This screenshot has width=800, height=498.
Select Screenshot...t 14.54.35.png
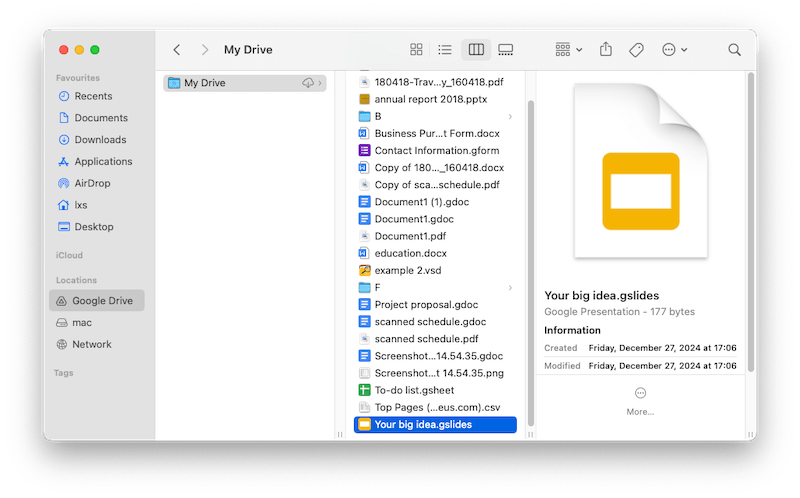[x=435, y=373]
